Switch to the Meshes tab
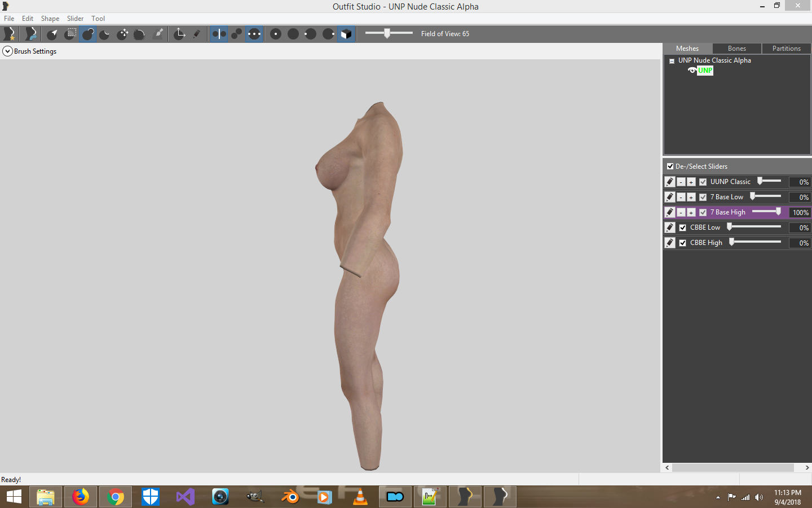 (687, 49)
